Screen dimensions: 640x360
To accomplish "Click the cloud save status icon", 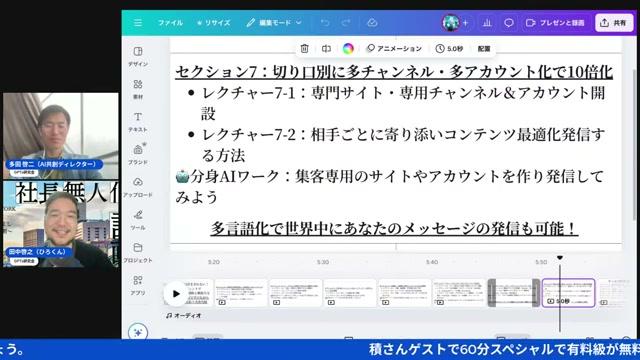I will tap(372, 23).
